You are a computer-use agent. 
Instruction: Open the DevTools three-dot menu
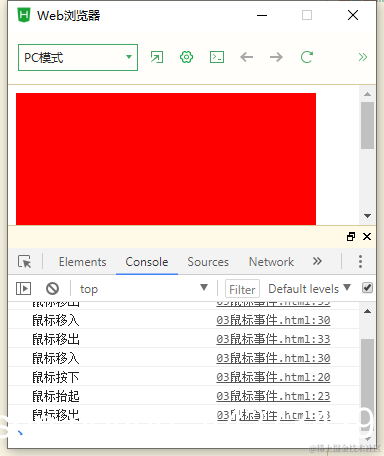click(x=360, y=262)
